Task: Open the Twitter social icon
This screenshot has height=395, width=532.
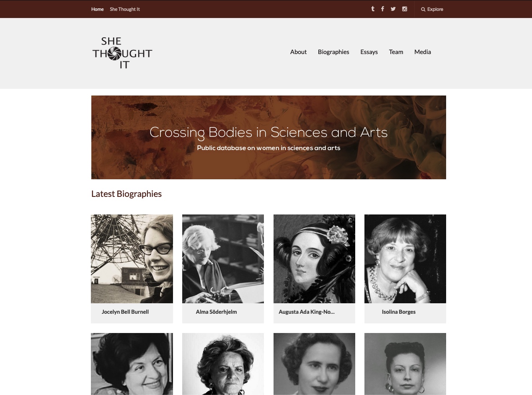Action: (393, 9)
